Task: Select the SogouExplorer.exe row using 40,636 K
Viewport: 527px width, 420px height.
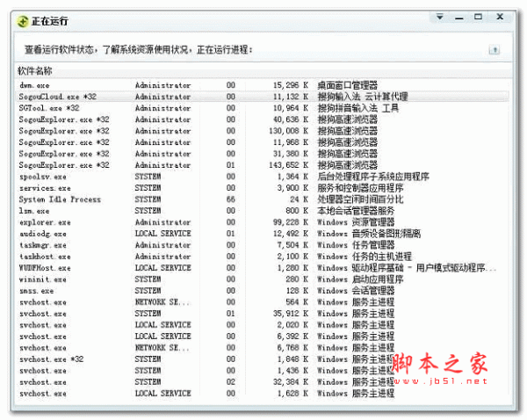Action: (263, 119)
